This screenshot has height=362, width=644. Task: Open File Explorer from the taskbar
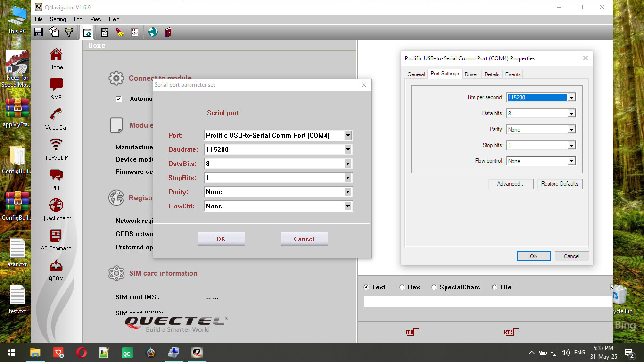pyautogui.click(x=35, y=353)
